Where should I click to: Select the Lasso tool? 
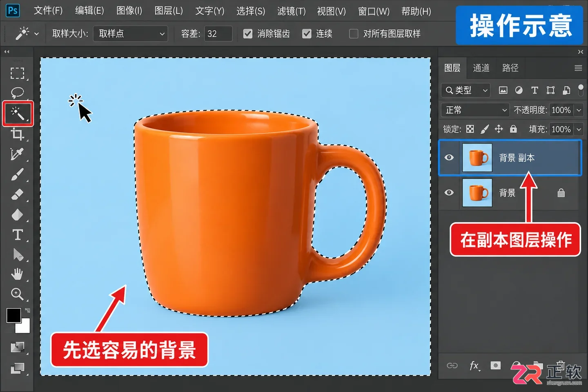click(17, 93)
